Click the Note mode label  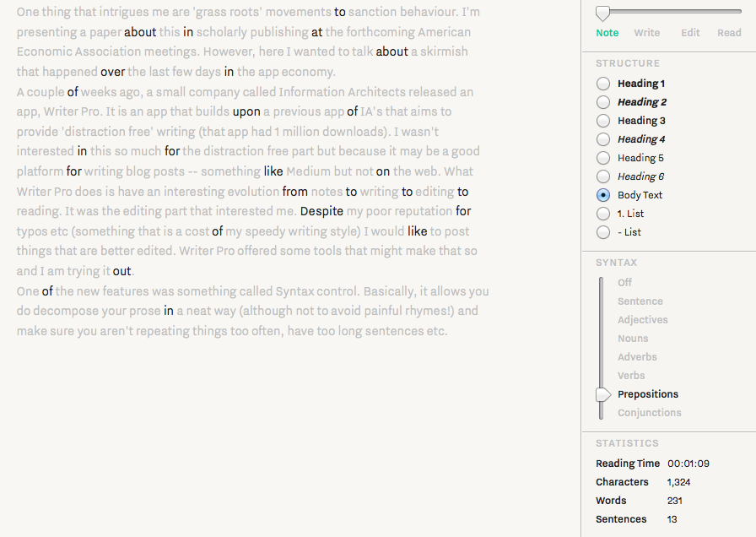click(607, 33)
